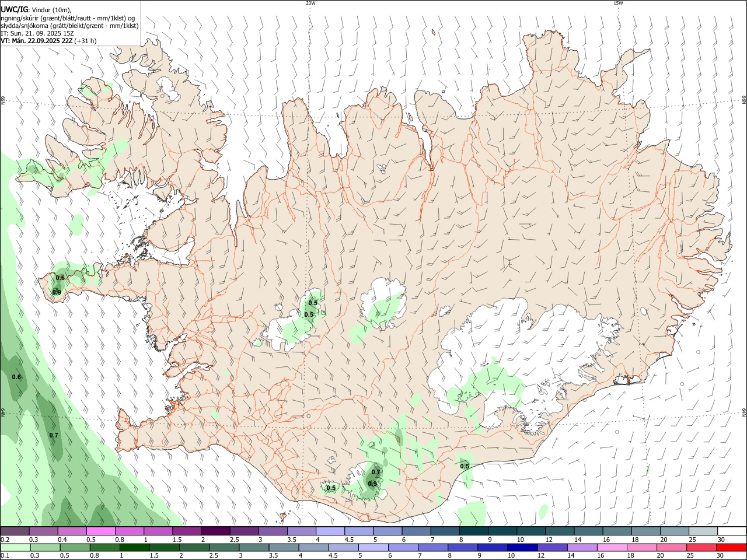Pick the light grey 25 mm snow swatch
This screenshot has height=560, width=747.
point(703,531)
